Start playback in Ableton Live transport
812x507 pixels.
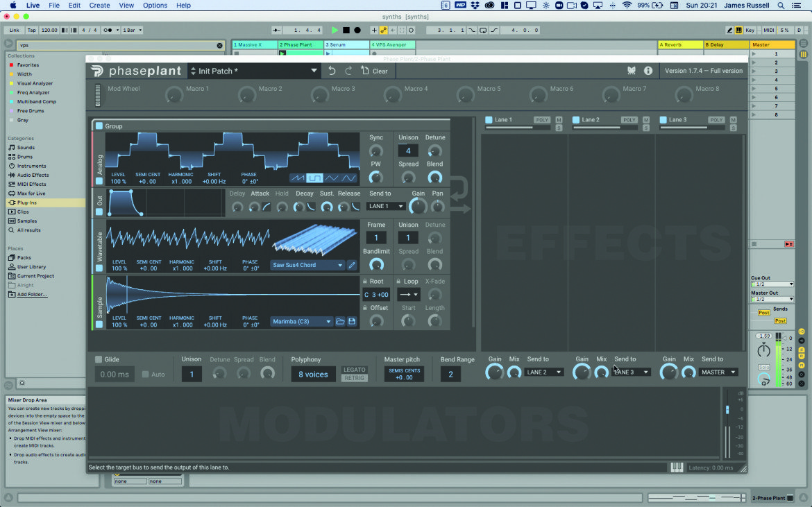click(x=335, y=30)
